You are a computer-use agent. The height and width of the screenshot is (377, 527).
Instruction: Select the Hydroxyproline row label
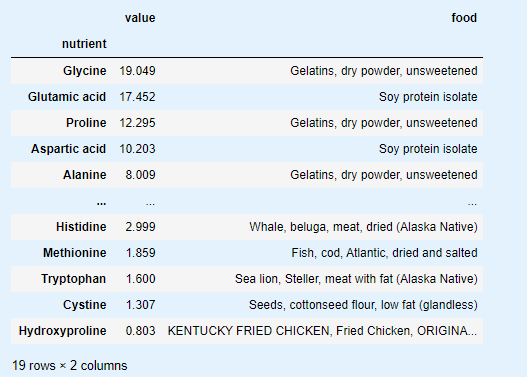pyautogui.click(x=63, y=331)
